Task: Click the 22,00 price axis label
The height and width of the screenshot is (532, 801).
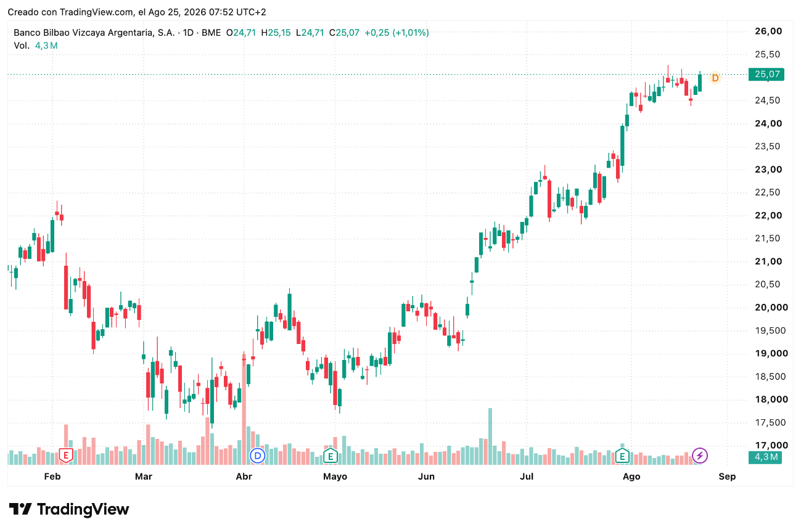Action: point(768,215)
